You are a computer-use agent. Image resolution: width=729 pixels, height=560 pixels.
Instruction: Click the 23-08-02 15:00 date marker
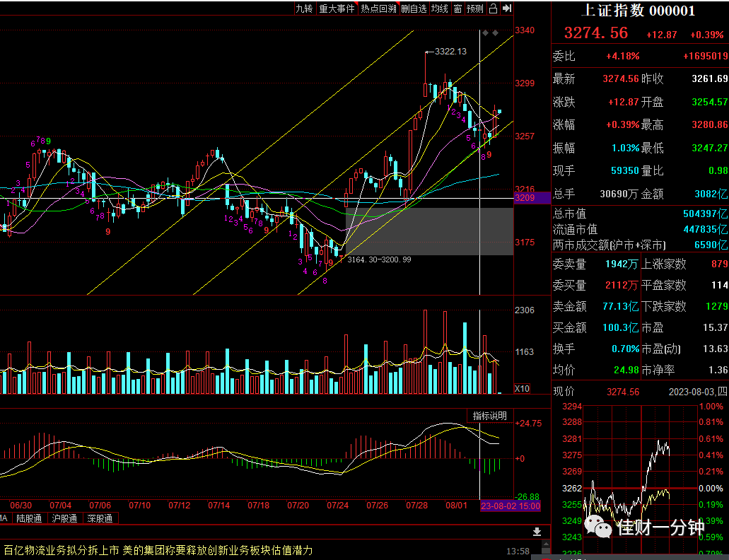coord(511,506)
